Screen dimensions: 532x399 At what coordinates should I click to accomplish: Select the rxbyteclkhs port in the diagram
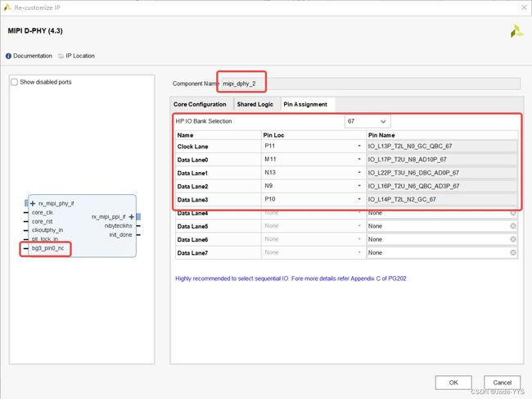pyautogui.click(x=118, y=226)
